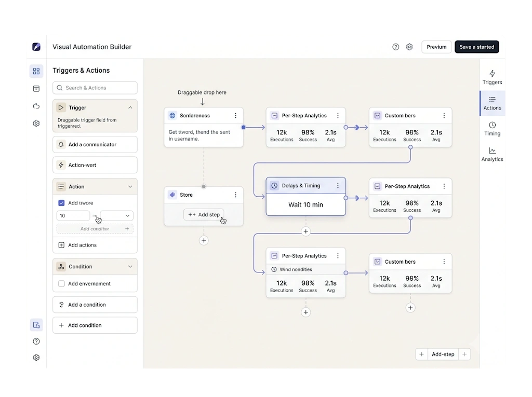
Task: Open the bottom-most sidebar gear icon
Action: [36, 358]
